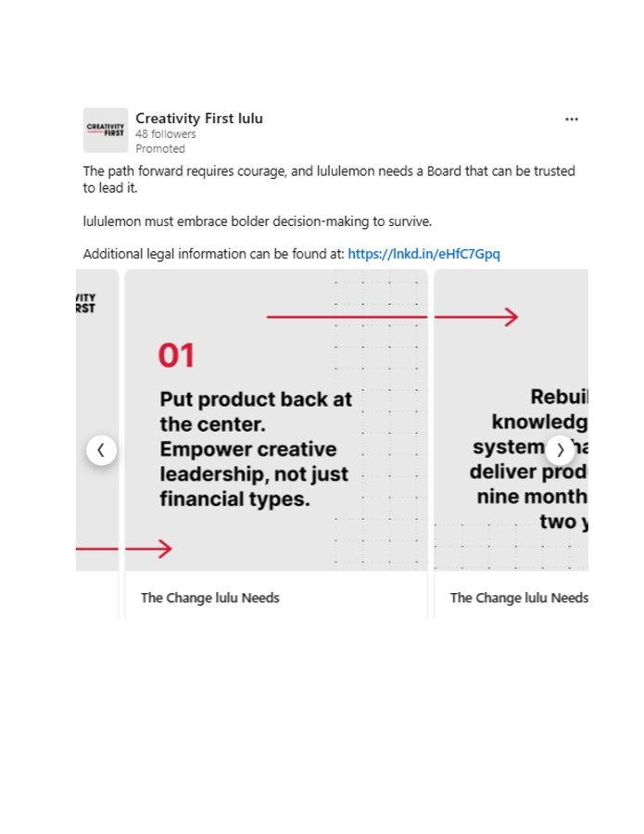Click the red "01" slide number

177,355
